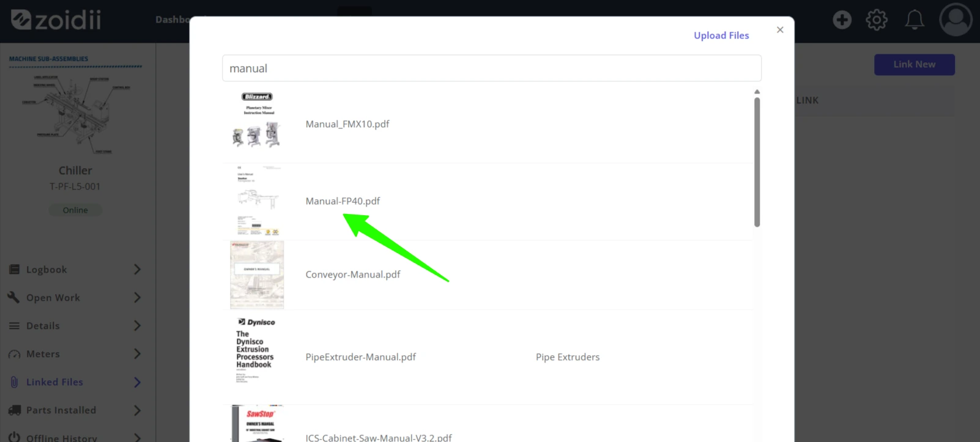The height and width of the screenshot is (442, 980).
Task: Click the file list scrollbar thumb
Action: 757,162
